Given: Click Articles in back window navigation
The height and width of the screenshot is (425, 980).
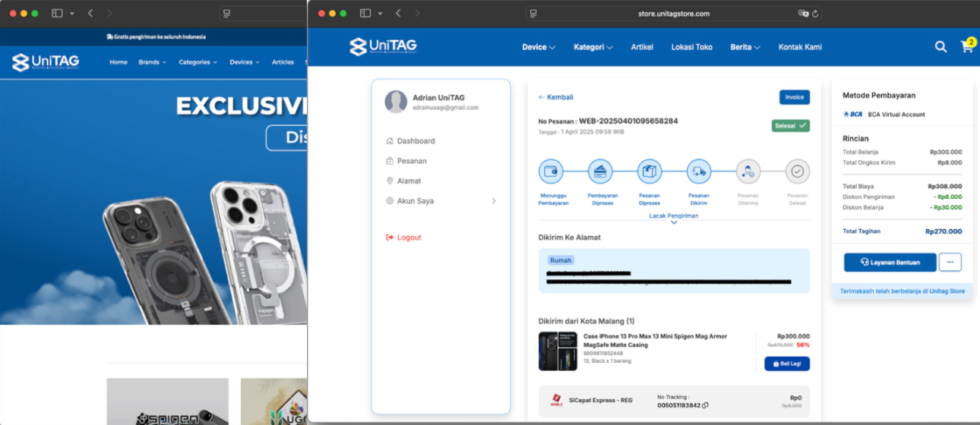Looking at the screenshot, I should [283, 62].
